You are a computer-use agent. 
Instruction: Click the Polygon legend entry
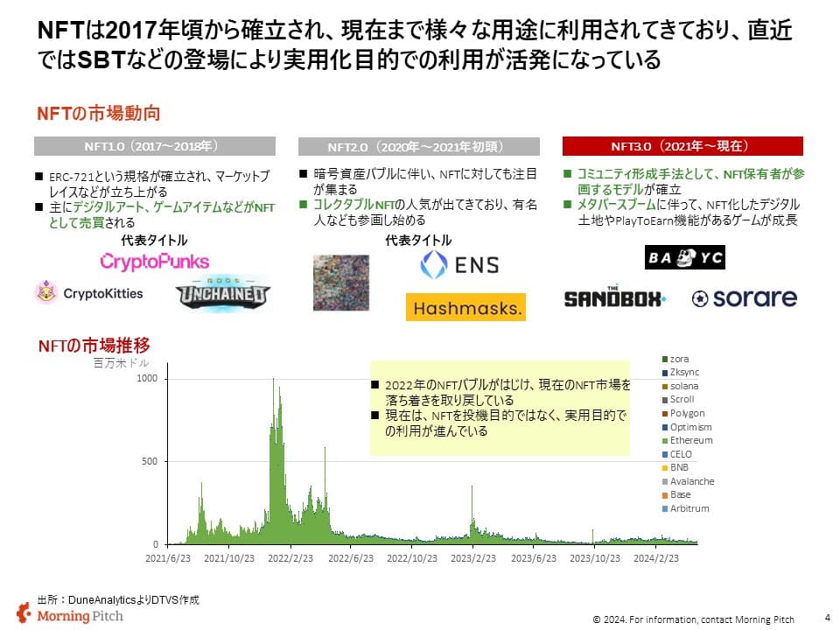click(x=683, y=414)
